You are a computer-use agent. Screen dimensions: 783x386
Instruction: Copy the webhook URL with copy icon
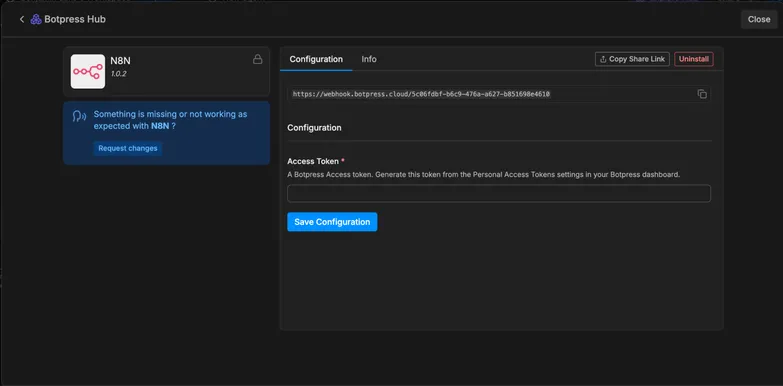(x=702, y=94)
